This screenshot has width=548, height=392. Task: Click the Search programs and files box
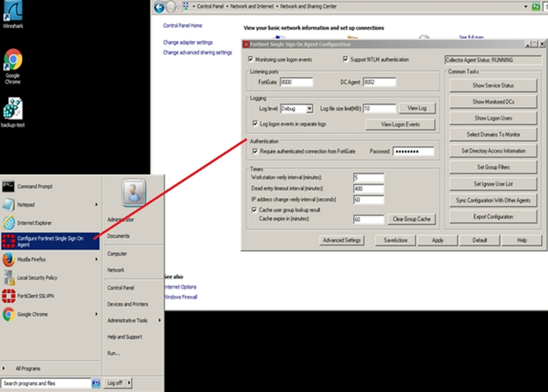tap(46, 383)
